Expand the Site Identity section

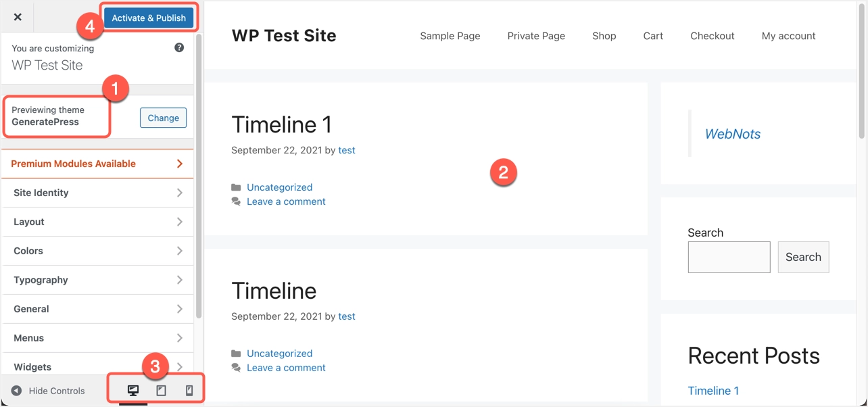click(x=98, y=193)
